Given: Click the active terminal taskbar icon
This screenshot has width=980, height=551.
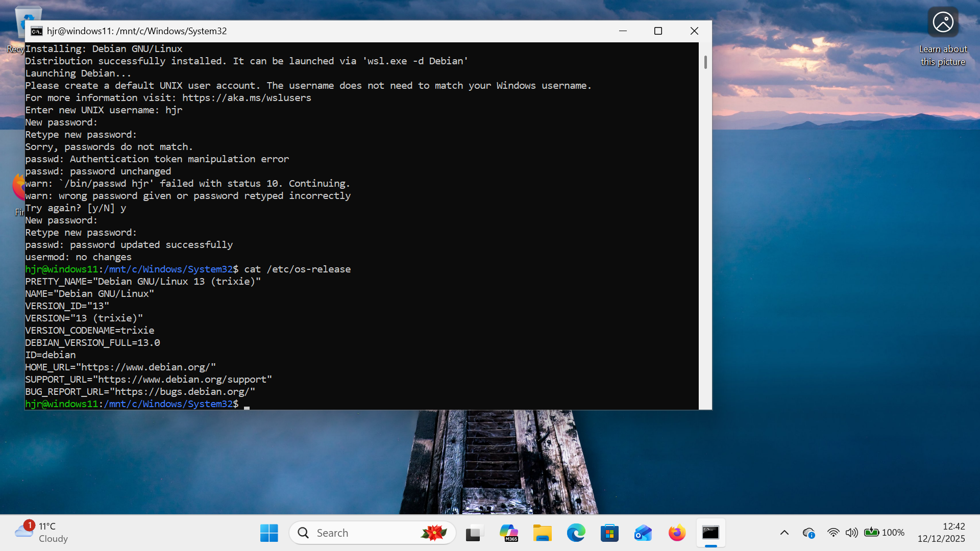Looking at the screenshot, I should (710, 533).
